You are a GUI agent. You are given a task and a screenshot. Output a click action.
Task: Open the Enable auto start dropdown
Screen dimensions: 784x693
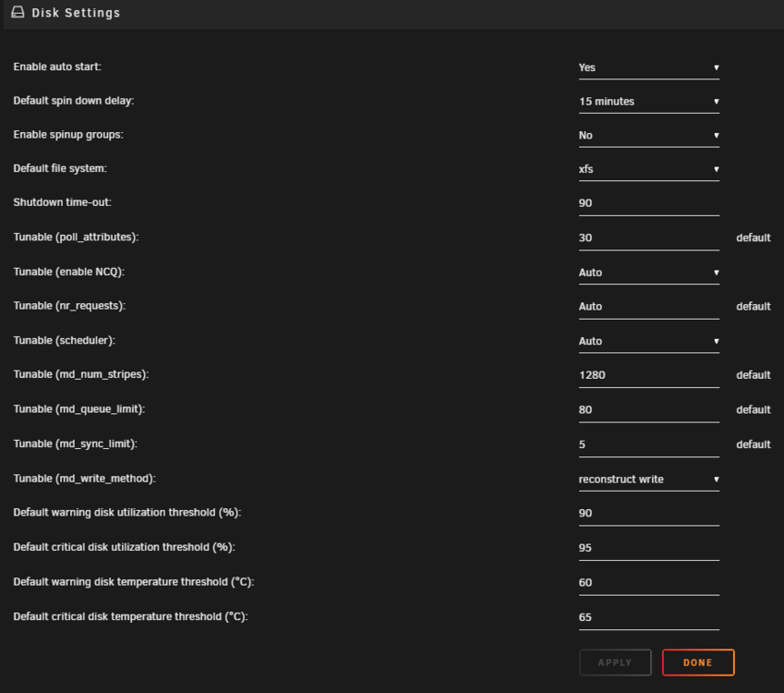tap(649, 67)
